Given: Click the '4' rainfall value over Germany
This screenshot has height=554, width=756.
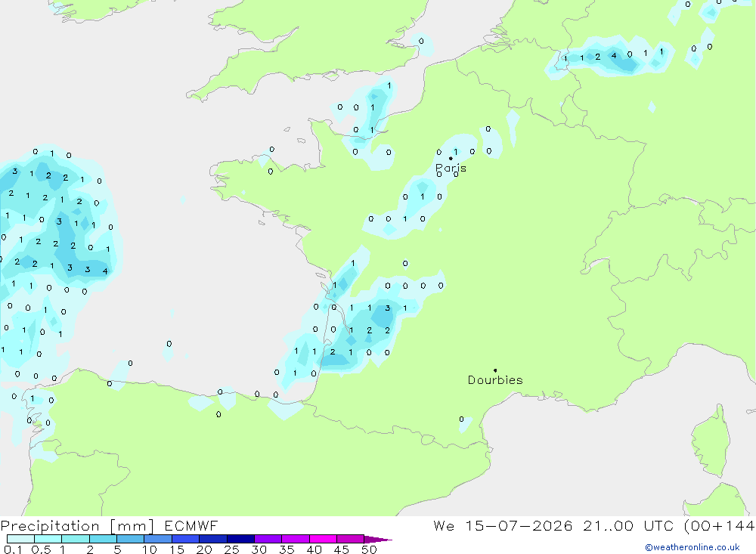Looking at the screenshot, I should (x=614, y=55).
